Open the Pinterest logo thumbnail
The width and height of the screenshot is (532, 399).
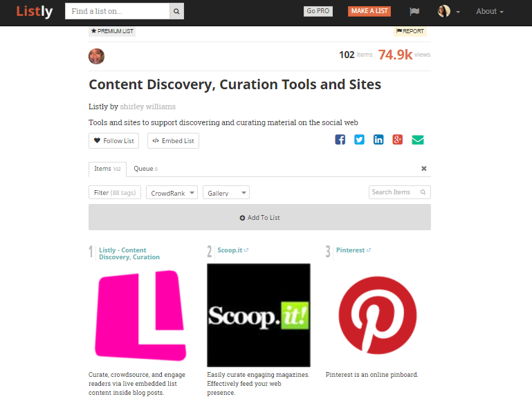coord(377,315)
